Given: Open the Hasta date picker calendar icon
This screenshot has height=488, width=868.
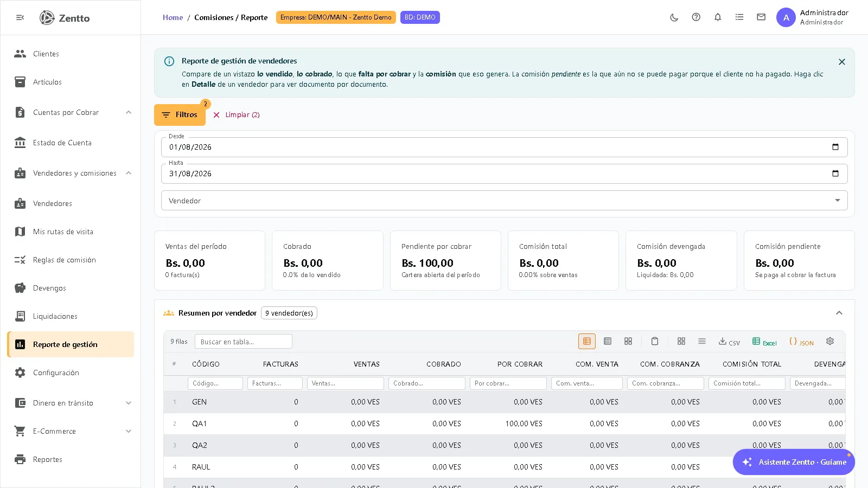Looking at the screenshot, I should (x=835, y=174).
